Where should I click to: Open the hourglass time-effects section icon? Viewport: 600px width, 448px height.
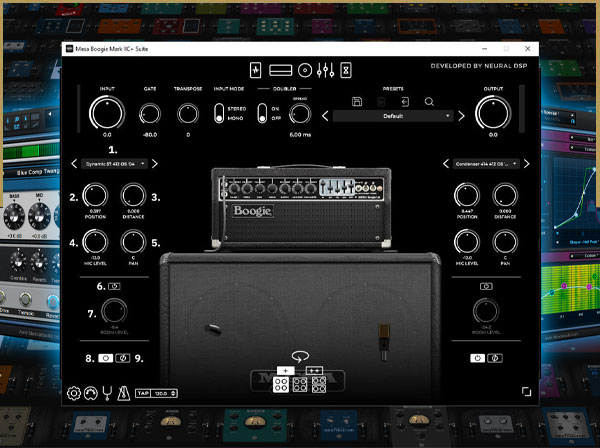[x=346, y=70]
